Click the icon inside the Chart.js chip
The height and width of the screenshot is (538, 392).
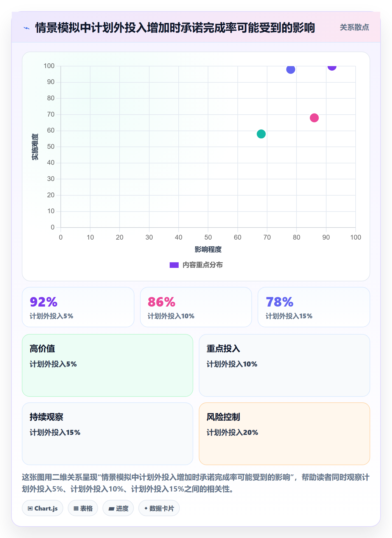(x=30, y=509)
